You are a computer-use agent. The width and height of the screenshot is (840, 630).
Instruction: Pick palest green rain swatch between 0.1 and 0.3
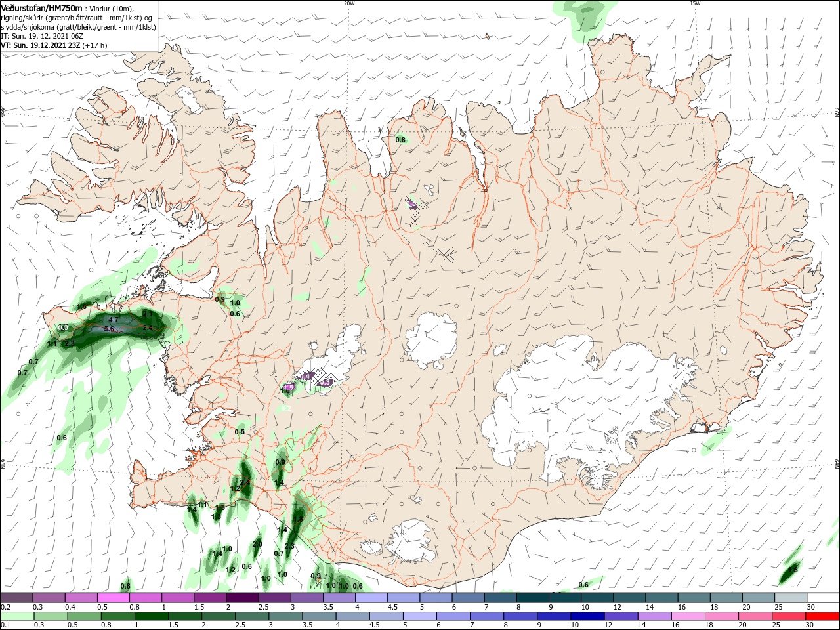click(x=18, y=616)
